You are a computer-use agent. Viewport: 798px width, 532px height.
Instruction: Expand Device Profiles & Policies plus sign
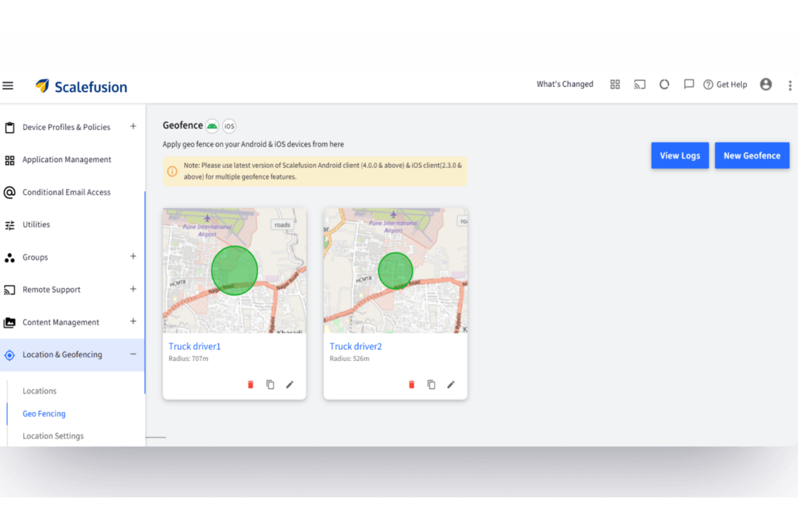tap(133, 126)
